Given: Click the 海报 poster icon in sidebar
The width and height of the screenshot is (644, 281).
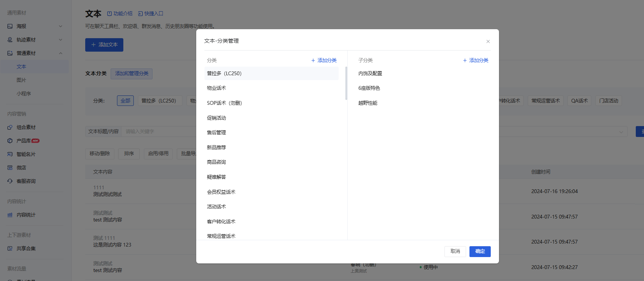Looking at the screenshot, I should [x=10, y=26].
